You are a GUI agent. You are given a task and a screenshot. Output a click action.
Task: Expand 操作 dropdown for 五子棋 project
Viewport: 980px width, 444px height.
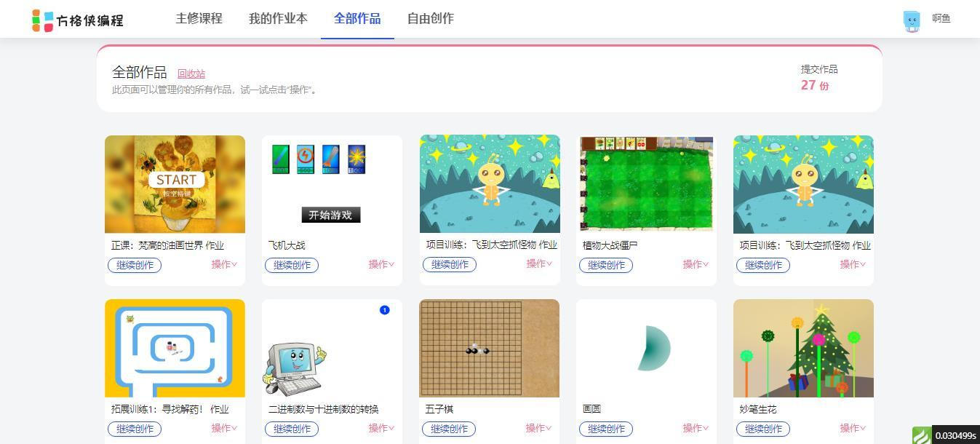[539, 428]
